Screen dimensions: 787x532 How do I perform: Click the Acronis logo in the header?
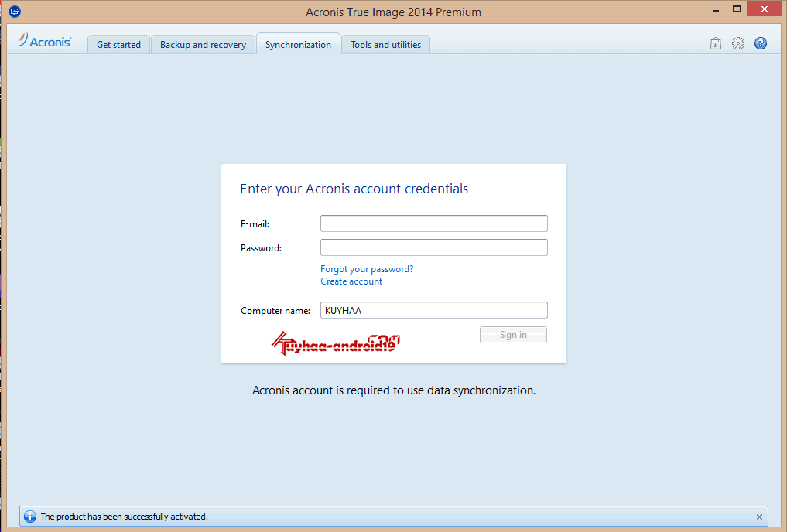pos(46,41)
